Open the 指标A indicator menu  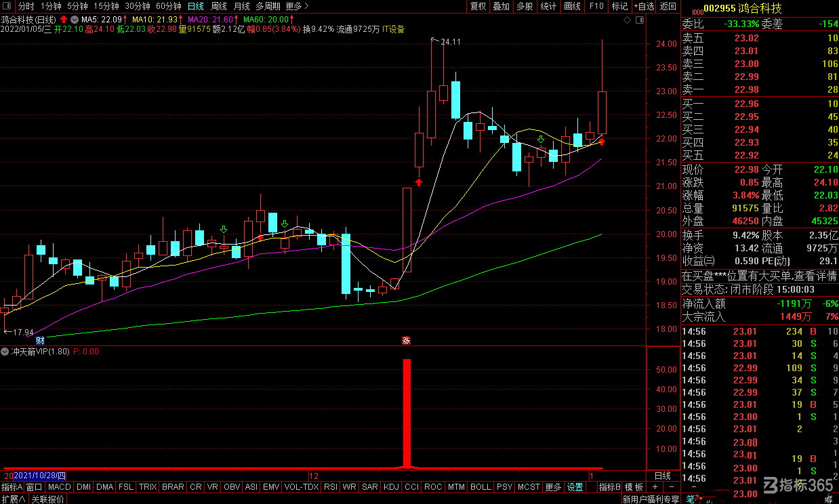coord(12,487)
